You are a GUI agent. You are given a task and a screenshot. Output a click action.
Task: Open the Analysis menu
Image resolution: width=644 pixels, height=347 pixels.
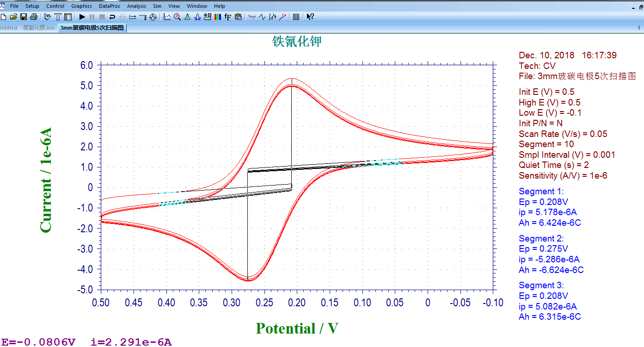(136, 6)
